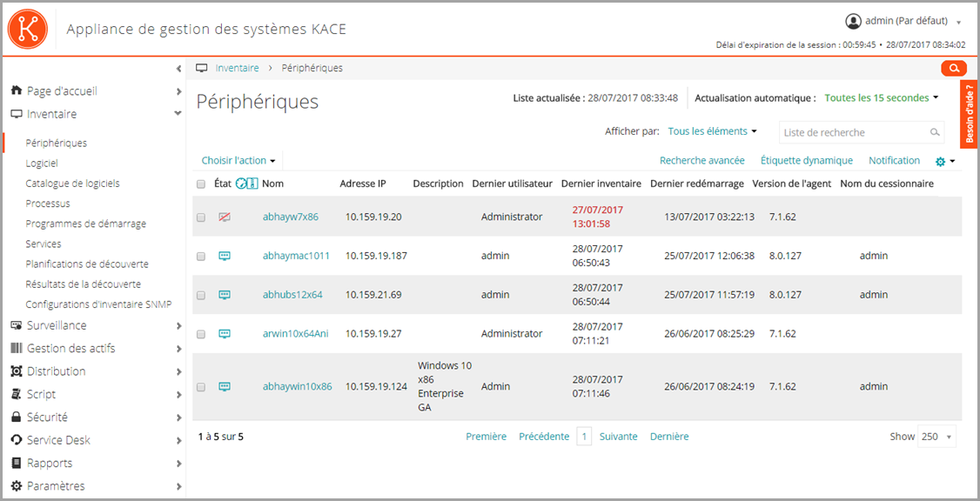Click the connected status icon for abhaymac1011
This screenshot has width=980, height=501.
(224, 256)
